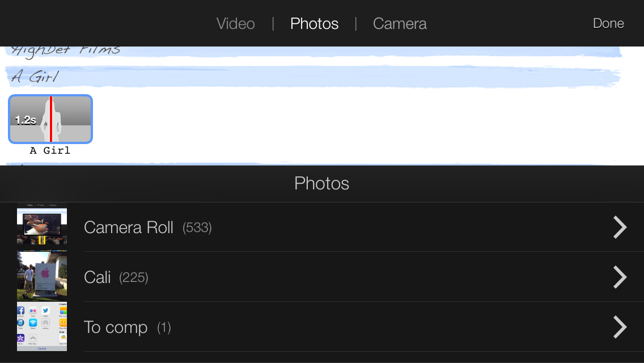
Task: Select the A Girl storyboard clip placeholder
Action: 50,119
